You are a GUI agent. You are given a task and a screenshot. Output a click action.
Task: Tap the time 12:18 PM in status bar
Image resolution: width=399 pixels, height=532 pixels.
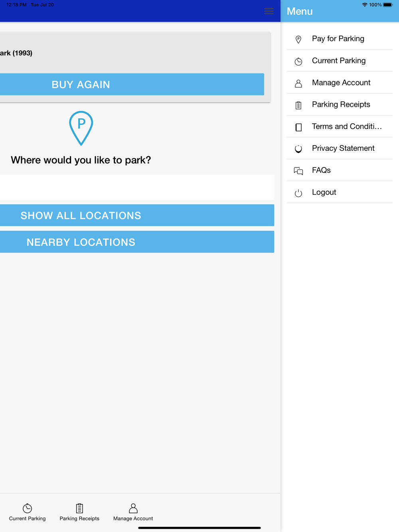click(x=16, y=5)
